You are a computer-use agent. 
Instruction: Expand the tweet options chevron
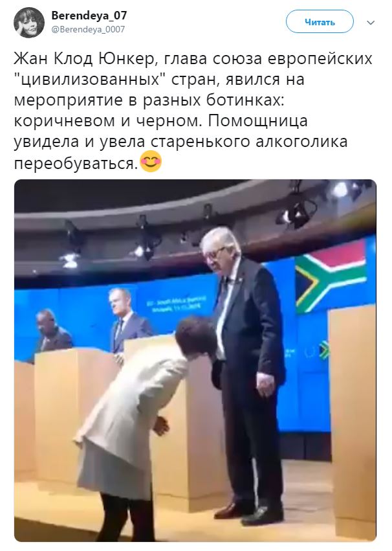coord(371,23)
